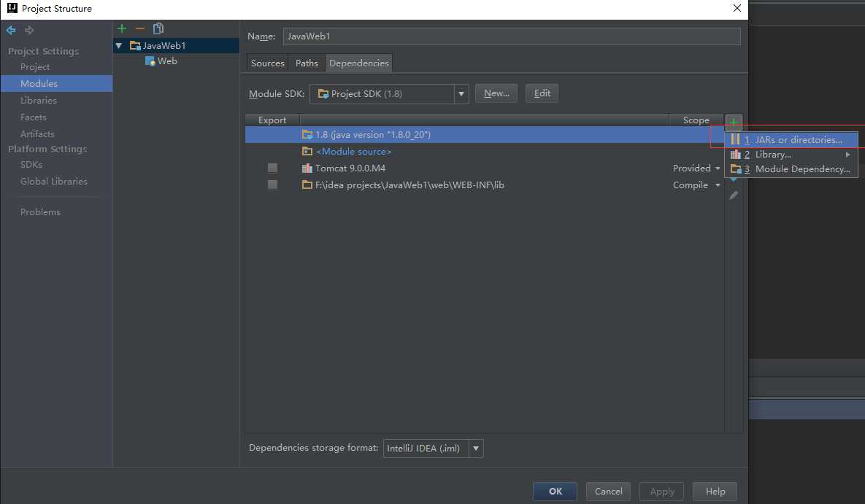Click the IntelliJ logo in title bar
865x504 pixels.
12,8
